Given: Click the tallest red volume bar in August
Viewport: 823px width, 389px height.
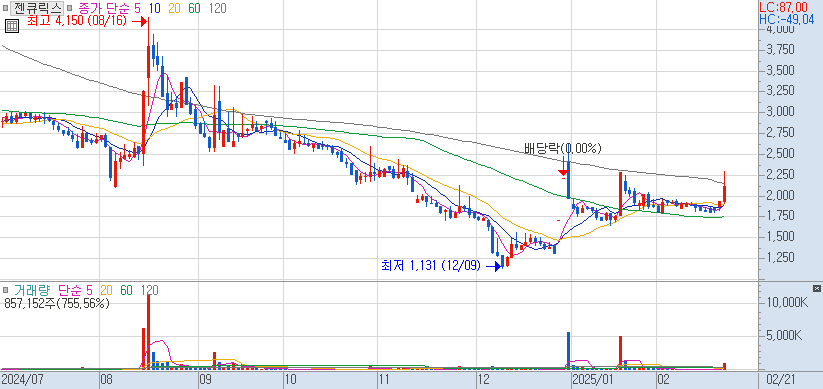Looking at the screenshot, I should 149,331.
